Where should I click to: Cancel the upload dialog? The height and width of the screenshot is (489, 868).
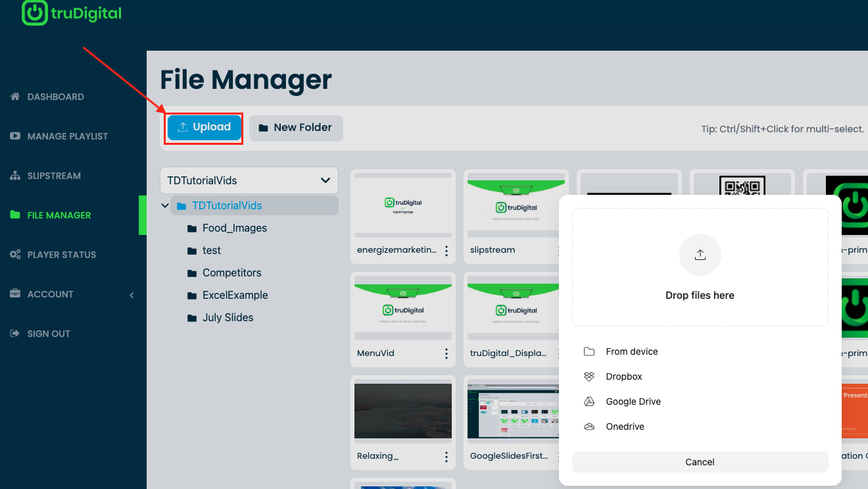(700, 462)
